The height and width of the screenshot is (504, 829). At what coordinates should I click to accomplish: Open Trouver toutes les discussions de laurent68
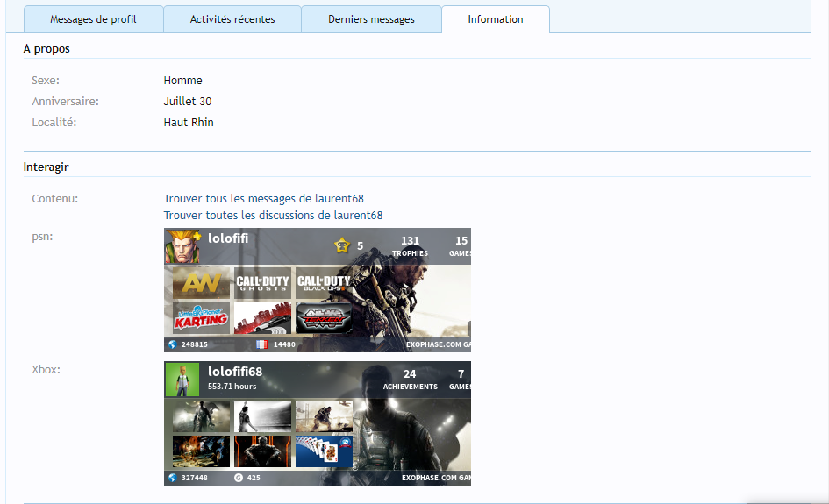[x=273, y=216]
